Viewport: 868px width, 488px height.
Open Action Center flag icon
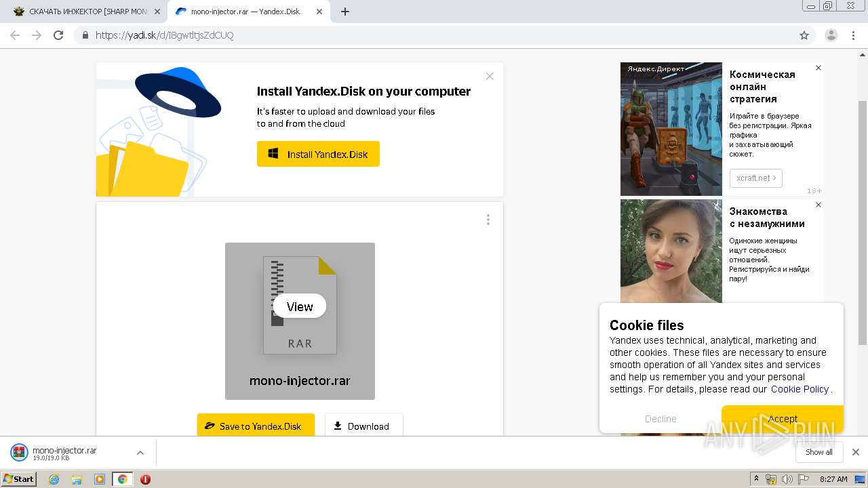(804, 479)
